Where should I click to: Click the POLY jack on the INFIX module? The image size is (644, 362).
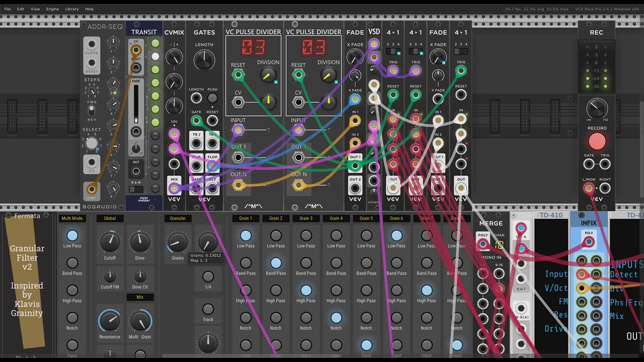[589, 242]
